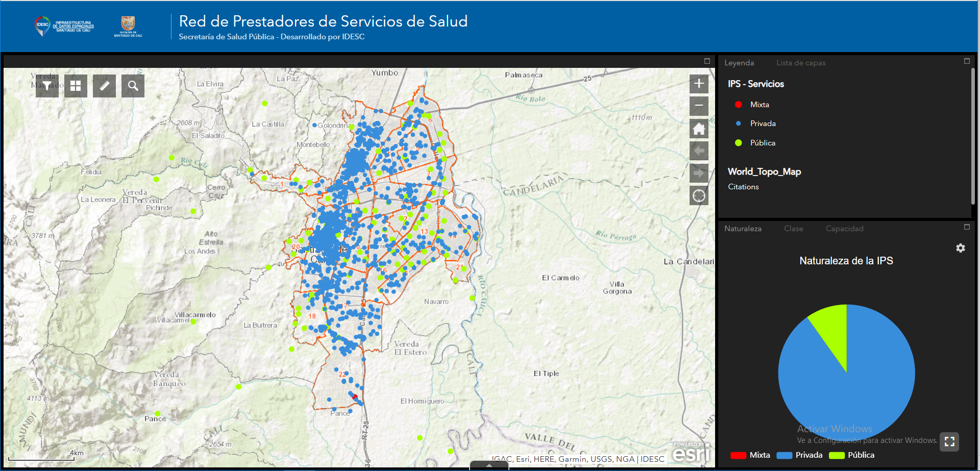The height and width of the screenshot is (471, 980).
Task: Expand the pie chart to fullscreen
Action: (x=949, y=441)
